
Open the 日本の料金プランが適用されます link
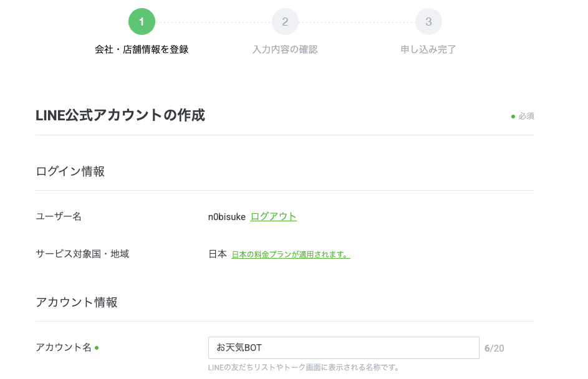click(x=291, y=254)
